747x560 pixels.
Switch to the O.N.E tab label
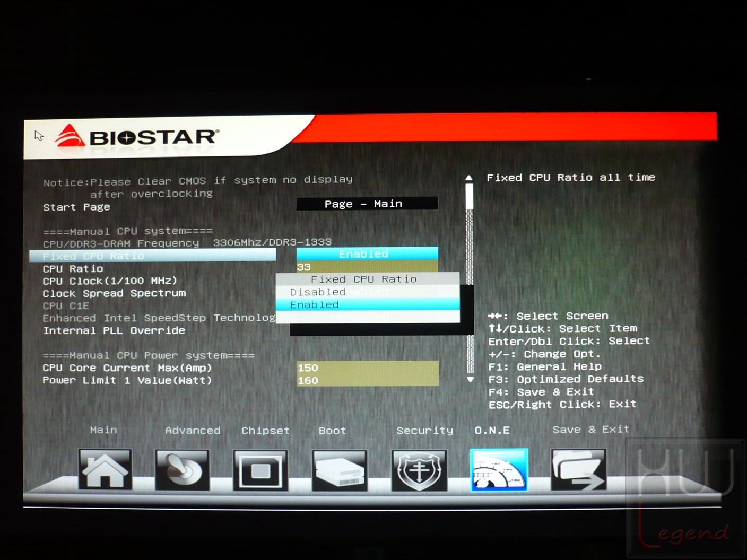pyautogui.click(x=492, y=430)
